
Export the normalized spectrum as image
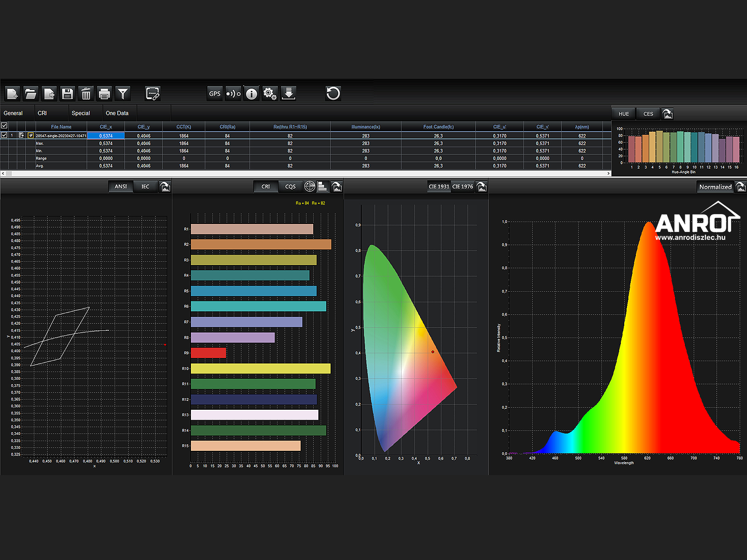coord(741,187)
